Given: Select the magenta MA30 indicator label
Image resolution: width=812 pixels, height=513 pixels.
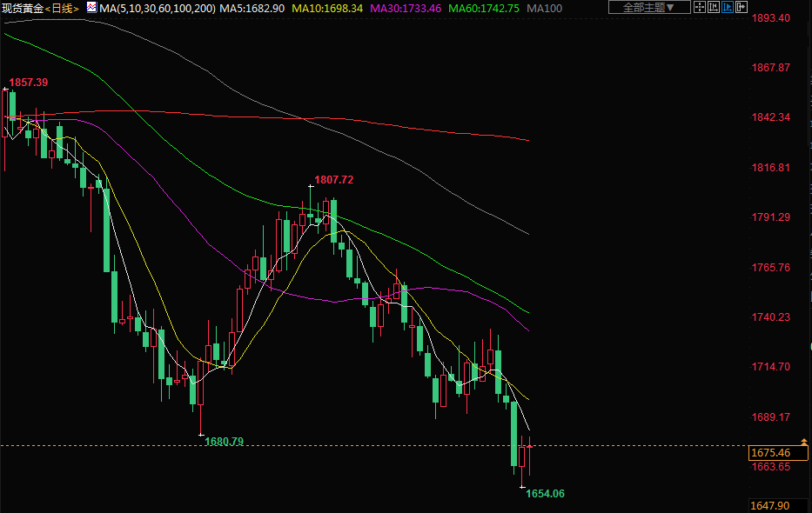Looking at the screenshot, I should point(406,8).
